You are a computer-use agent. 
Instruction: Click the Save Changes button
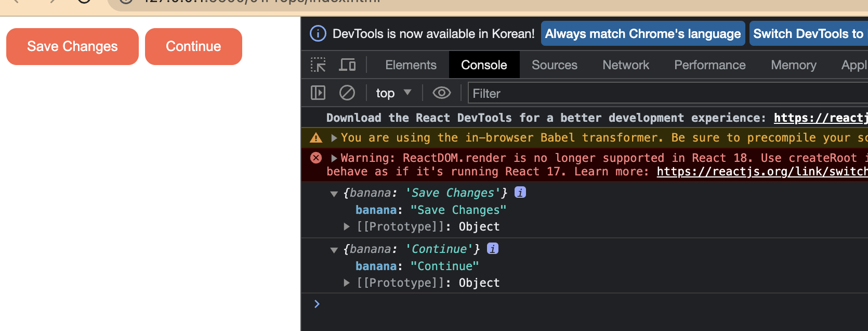(72, 46)
